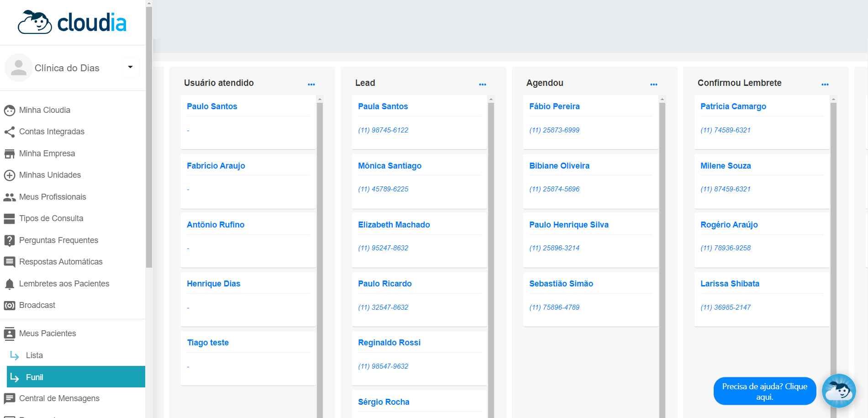Click the arrow icon beside Lista
Screen dimensions: 868x418
pyautogui.click(x=15, y=355)
